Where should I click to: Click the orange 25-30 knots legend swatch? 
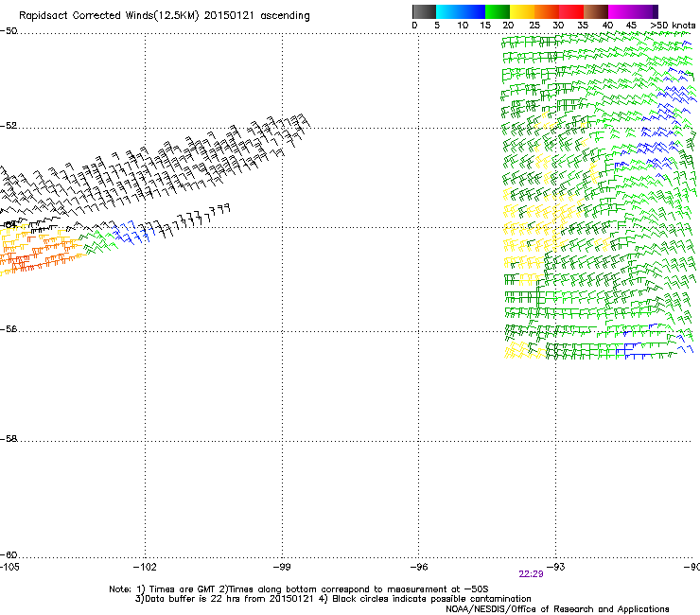point(547,11)
